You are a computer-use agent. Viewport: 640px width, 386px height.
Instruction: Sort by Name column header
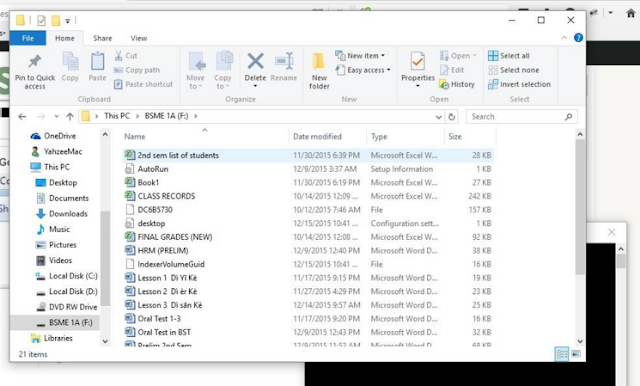[135, 137]
